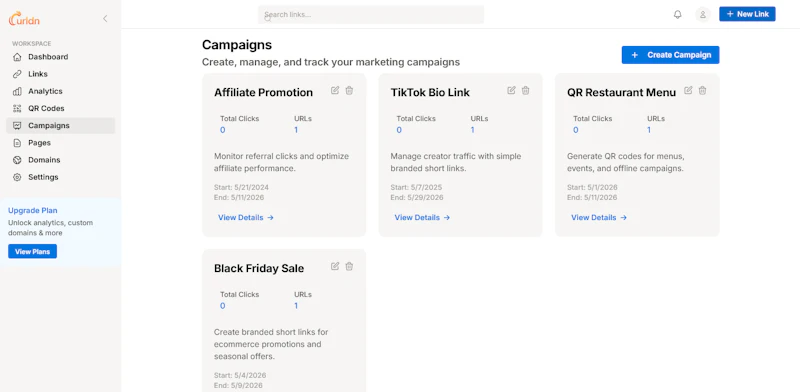
Task: Click the QR Codes icon
Action: pos(17,108)
